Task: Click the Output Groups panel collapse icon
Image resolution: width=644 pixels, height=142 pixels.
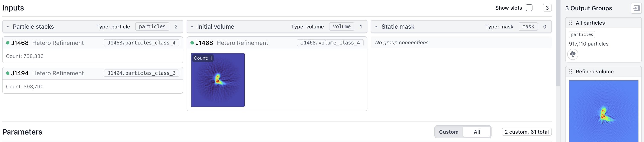Action: click(636, 8)
